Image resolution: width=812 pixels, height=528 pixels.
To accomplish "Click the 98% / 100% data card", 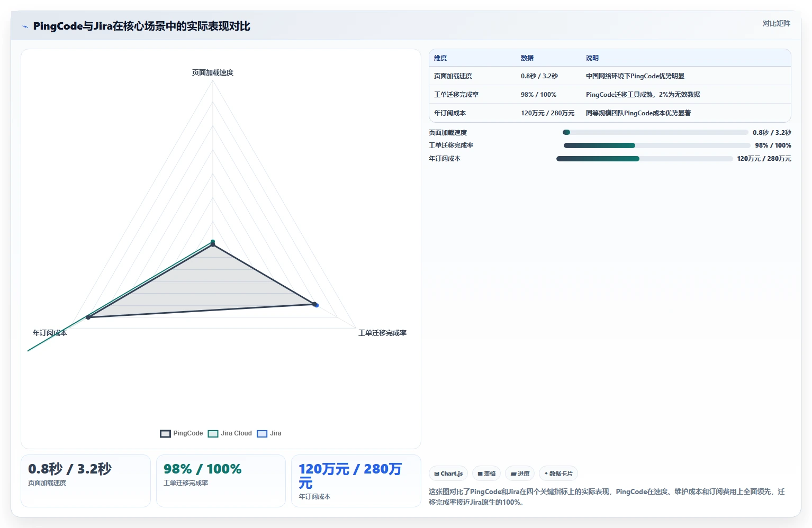I will (221, 480).
